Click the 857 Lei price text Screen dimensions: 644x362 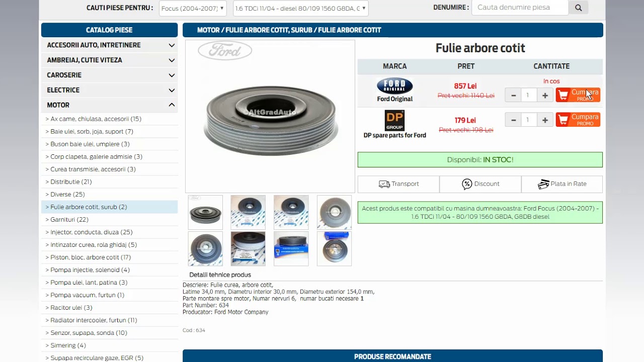465,86
